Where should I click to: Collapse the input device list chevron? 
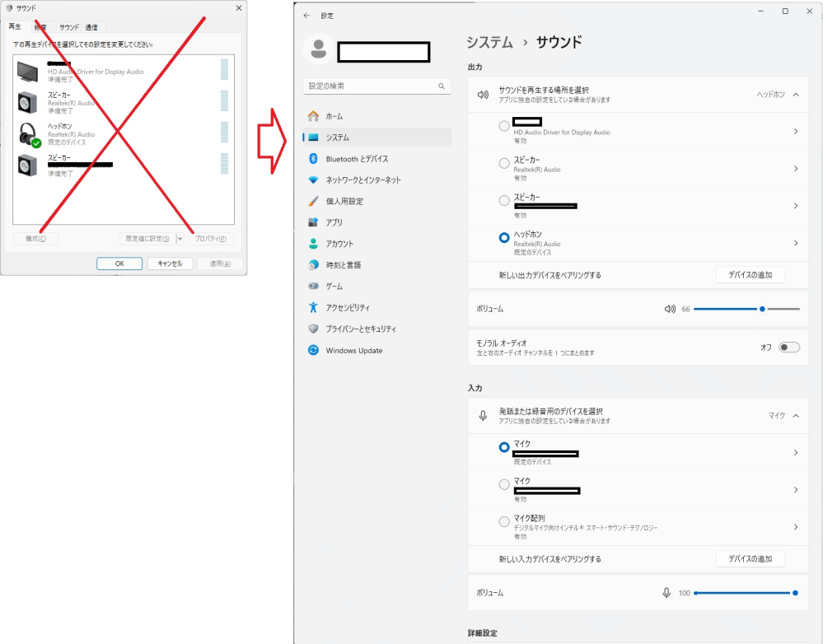[796, 416]
